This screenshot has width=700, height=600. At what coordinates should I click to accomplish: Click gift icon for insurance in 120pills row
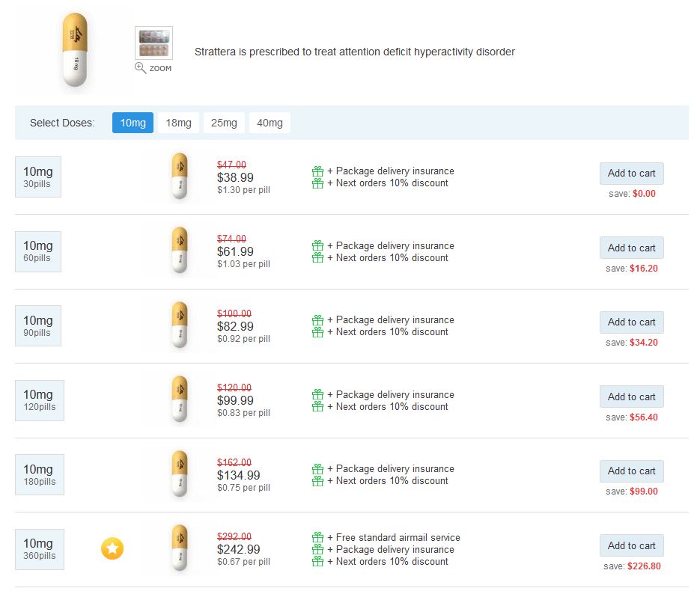318,394
